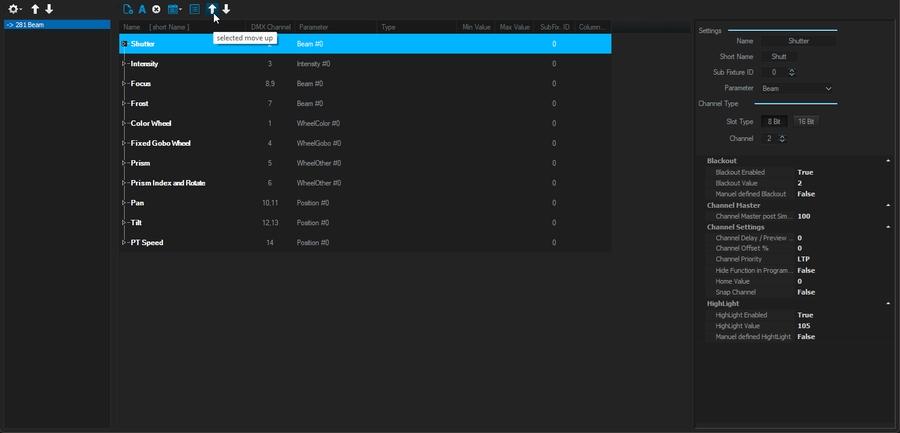This screenshot has width=900, height=433.
Task: Open the gear settings menu
Action: click(x=15, y=9)
